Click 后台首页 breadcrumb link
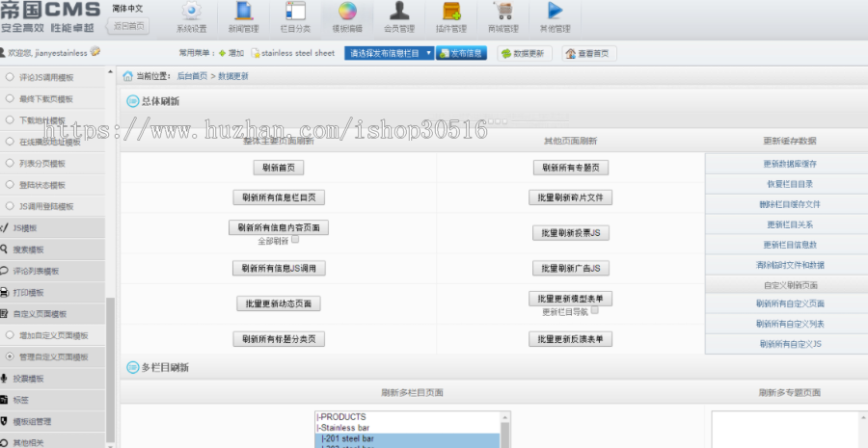The width and height of the screenshot is (868, 448). pos(192,76)
